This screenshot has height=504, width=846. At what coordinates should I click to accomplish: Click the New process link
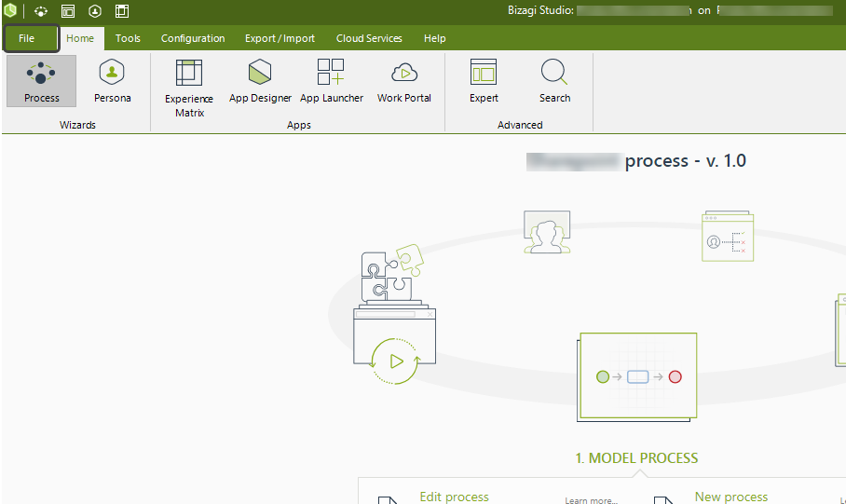pos(731,497)
